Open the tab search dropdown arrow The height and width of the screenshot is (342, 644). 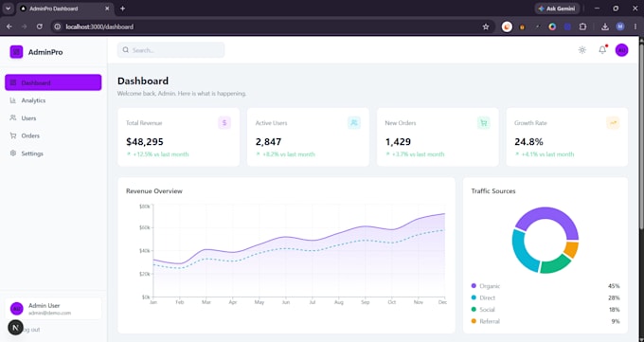tap(8, 9)
